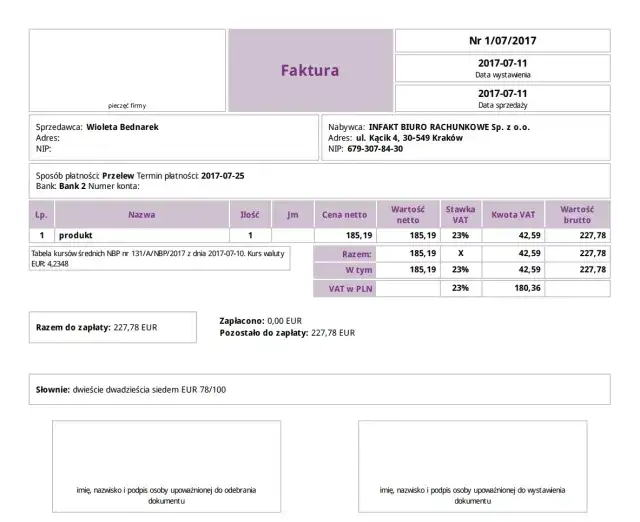Click payment method Przelew
Image resolution: width=640 pixels, height=522 pixels.
pos(118,176)
